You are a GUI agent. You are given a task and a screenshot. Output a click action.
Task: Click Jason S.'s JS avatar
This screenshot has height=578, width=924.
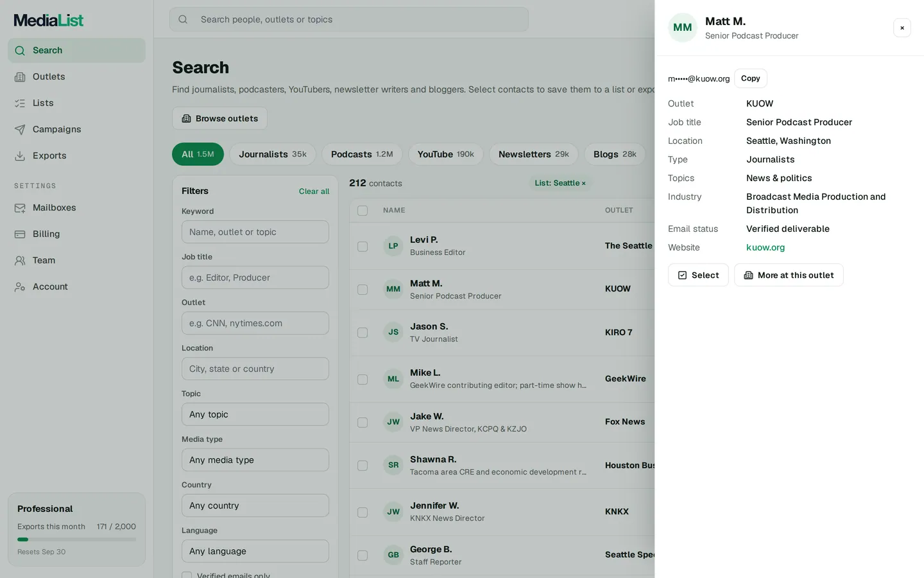(x=393, y=332)
